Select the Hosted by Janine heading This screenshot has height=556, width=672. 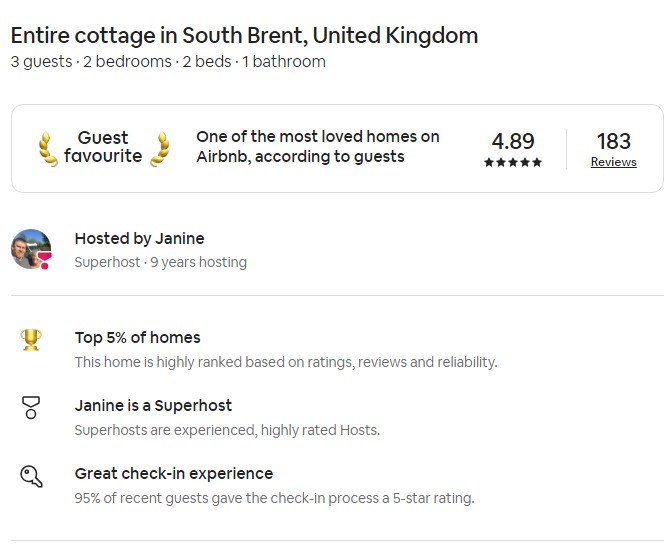139,238
